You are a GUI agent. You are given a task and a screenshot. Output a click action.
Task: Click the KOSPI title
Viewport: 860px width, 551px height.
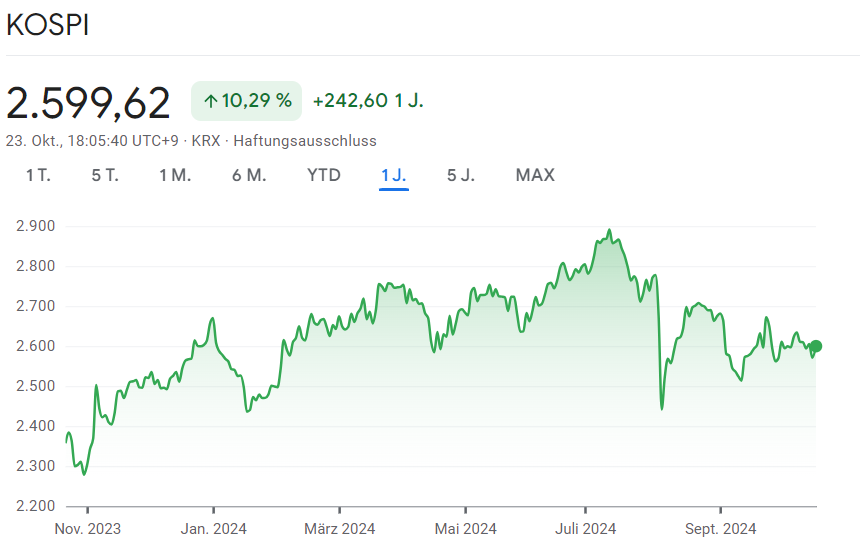tap(48, 25)
